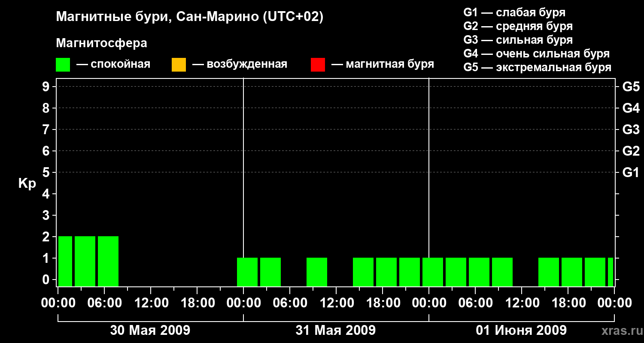This screenshot has width=644, height=343.
Task: Click the Kp 1 bar at 18:00 on 1 June
Action: pos(572,272)
